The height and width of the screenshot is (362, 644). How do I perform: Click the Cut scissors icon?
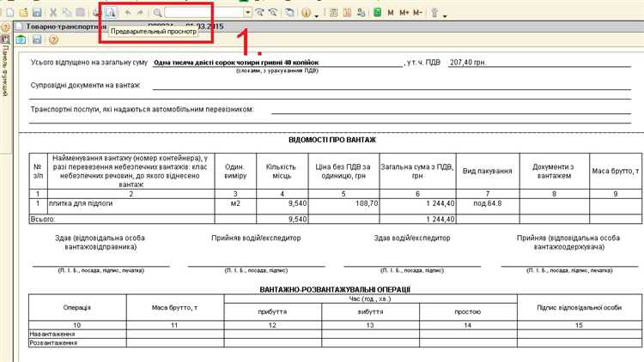click(53, 12)
